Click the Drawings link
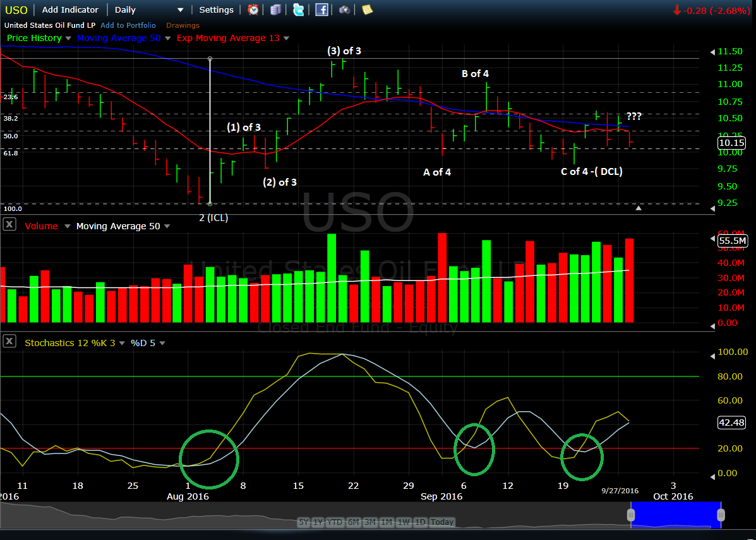This screenshot has width=756, height=540. [183, 25]
